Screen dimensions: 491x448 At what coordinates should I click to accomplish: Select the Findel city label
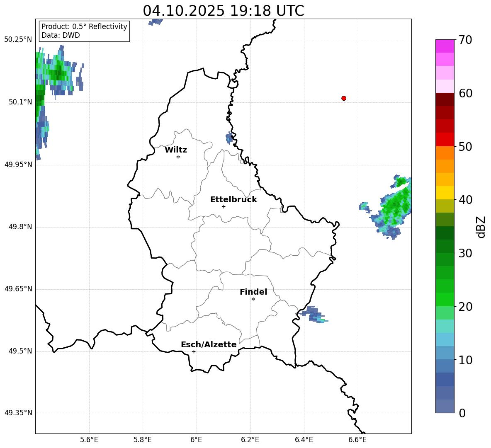[253, 292]
